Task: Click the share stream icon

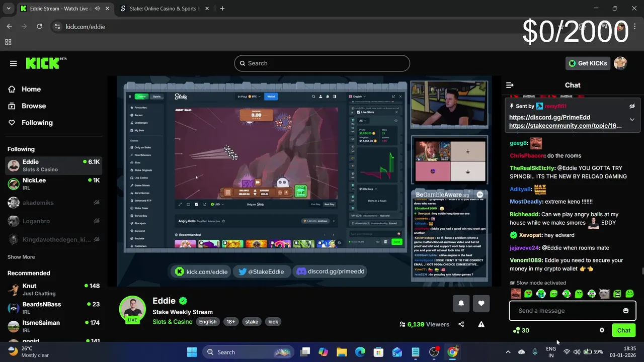Action: (461, 324)
